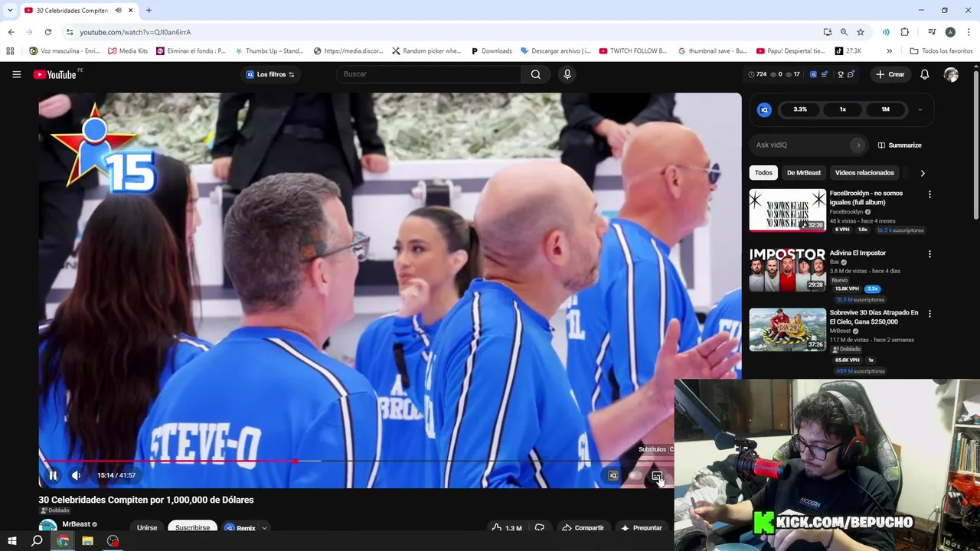
Task: Select the 3.3% stat pill
Action: coord(800,109)
